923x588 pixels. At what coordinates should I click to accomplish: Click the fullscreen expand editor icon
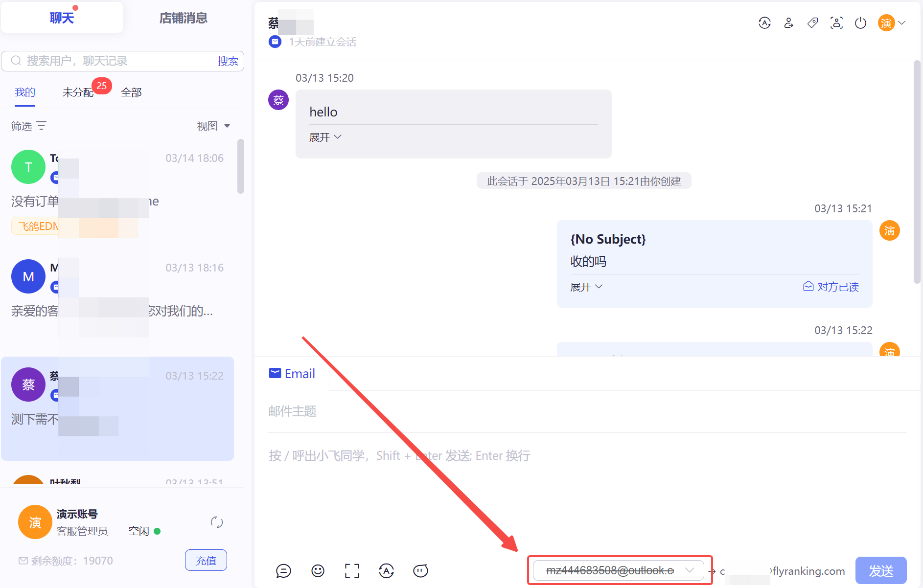coord(352,570)
